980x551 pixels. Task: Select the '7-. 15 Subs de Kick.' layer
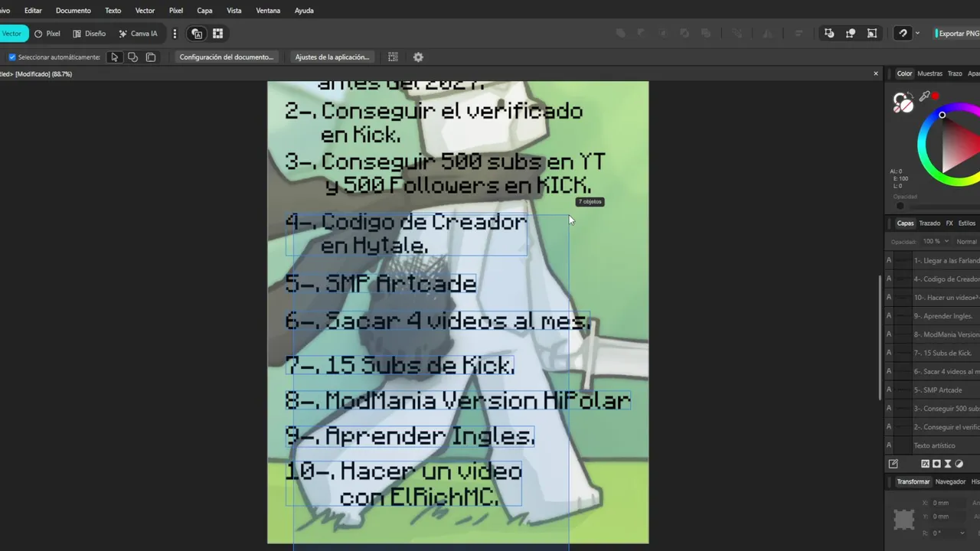pyautogui.click(x=933, y=353)
